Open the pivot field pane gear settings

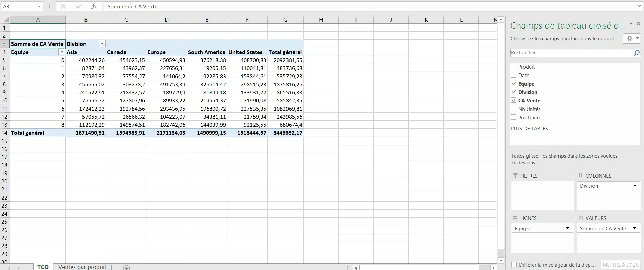632,38
